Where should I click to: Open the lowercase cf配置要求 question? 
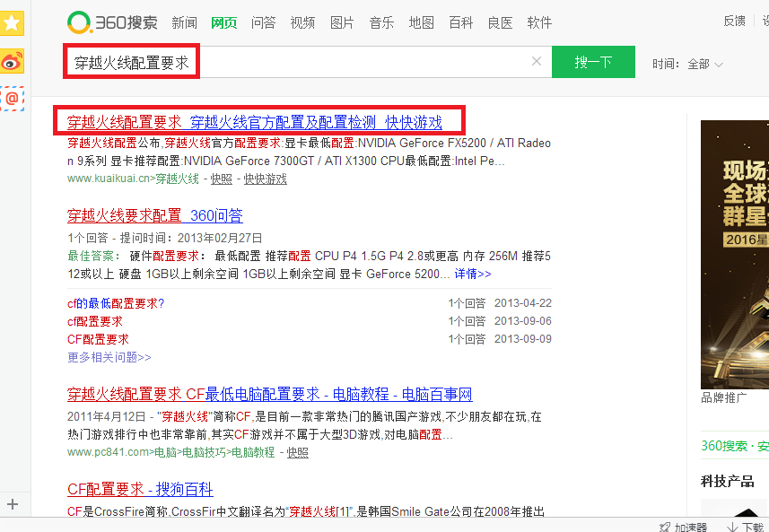click(94, 322)
